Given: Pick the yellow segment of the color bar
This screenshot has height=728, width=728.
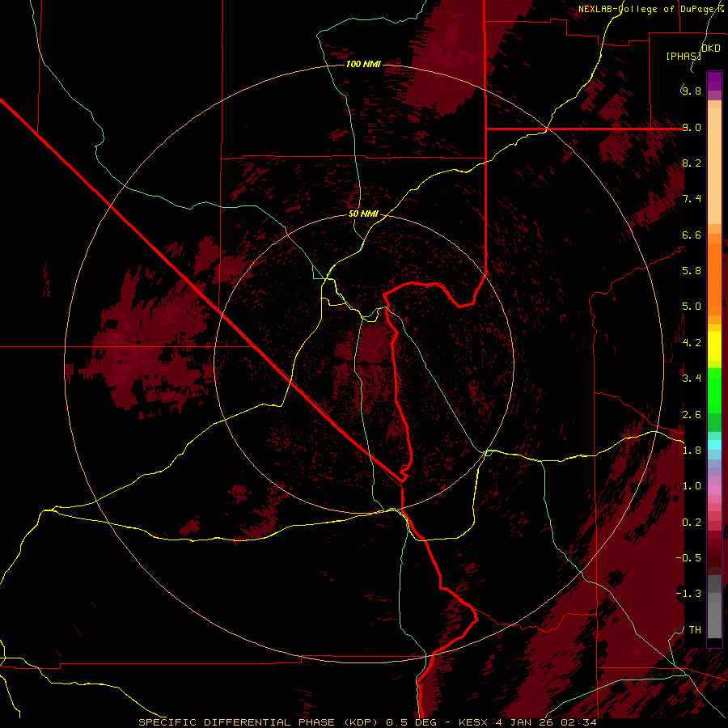Looking at the screenshot, I should point(714,346).
